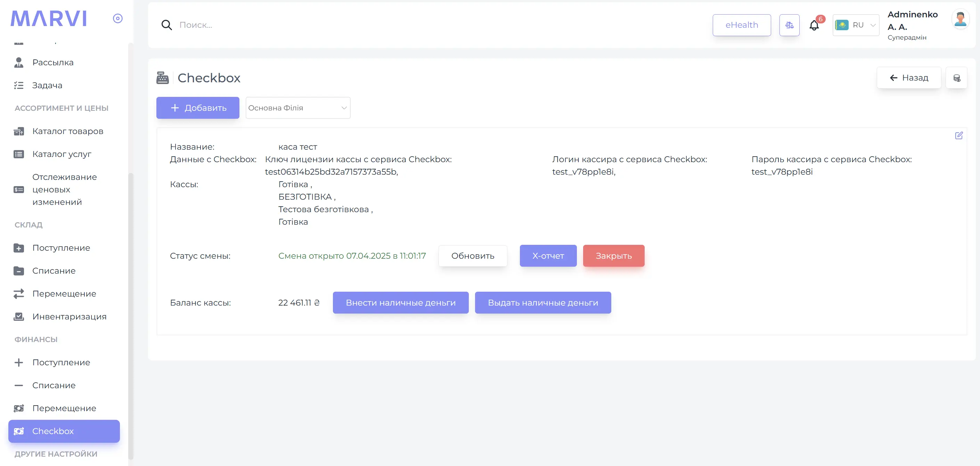The image size is (980, 466).
Task: Click the finance Поступление plus icon
Action: coord(19,363)
